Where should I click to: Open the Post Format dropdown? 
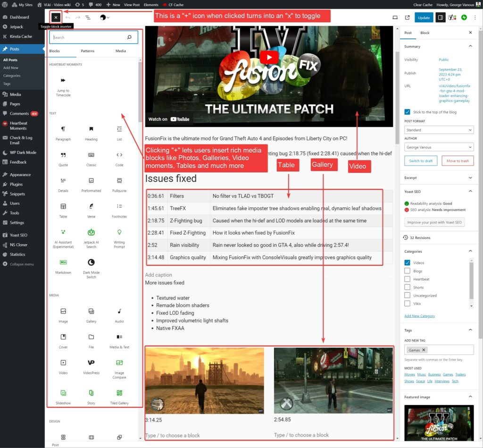pyautogui.click(x=439, y=130)
